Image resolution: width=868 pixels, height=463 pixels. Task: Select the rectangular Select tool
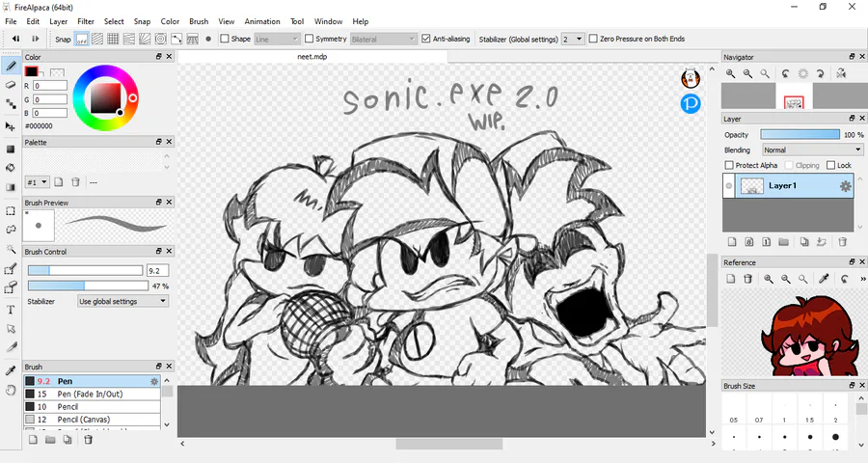coord(11,210)
